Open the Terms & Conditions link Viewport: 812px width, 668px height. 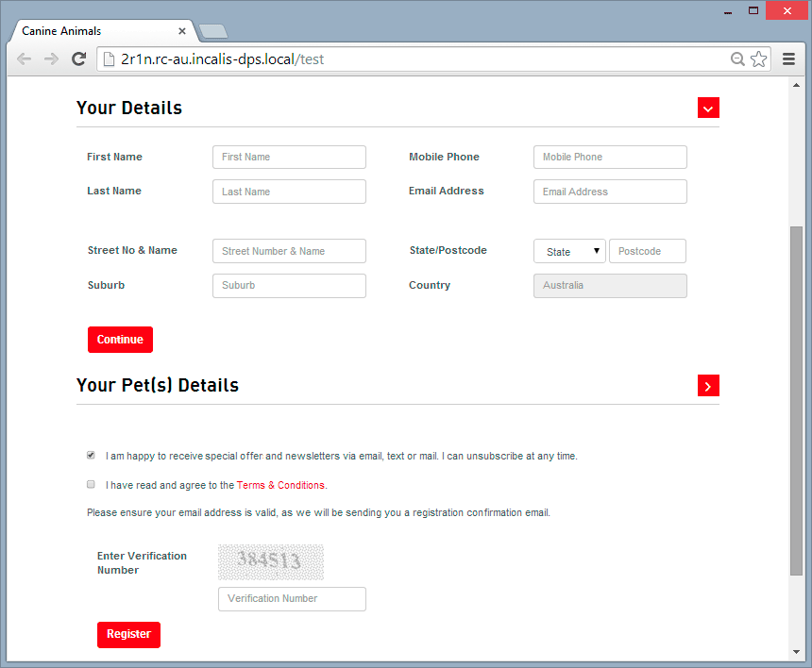click(x=280, y=485)
